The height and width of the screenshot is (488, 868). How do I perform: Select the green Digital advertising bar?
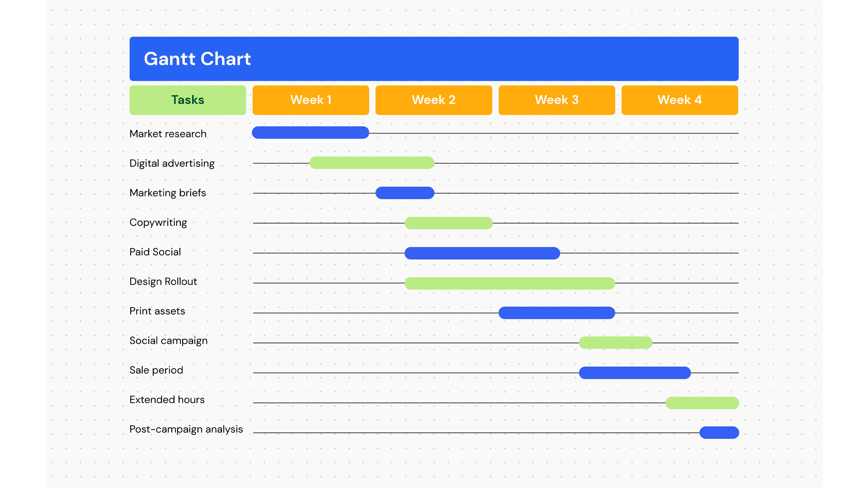(372, 163)
